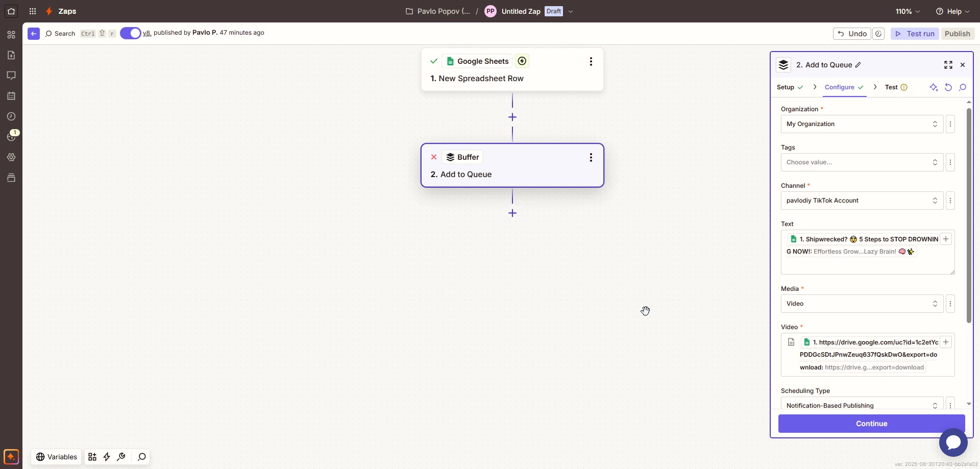This screenshot has width=980, height=469.
Task: Open the sidebar comments icon
Action: (11, 76)
